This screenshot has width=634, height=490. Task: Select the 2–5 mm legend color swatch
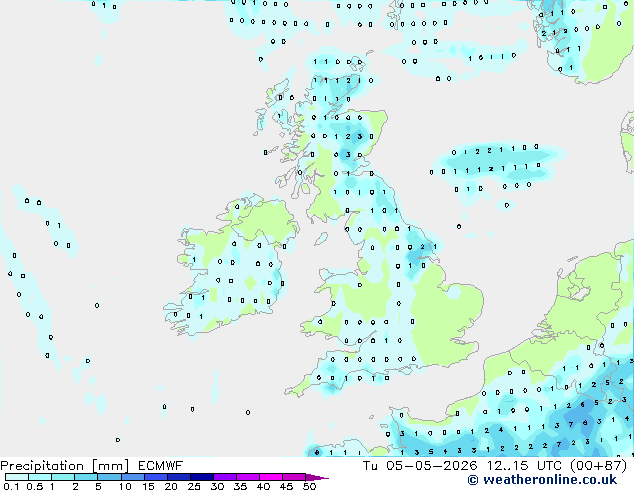tap(86, 477)
